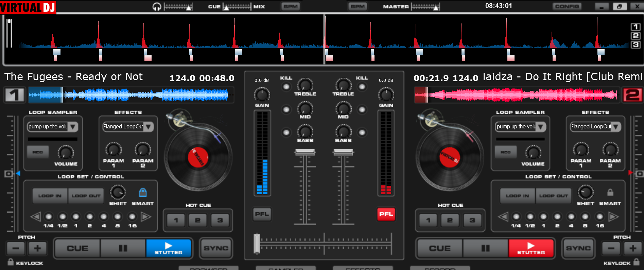This screenshot has width=644, height=270.
Task: Switch rhythm zoom to level 2
Action: pos(636,36)
